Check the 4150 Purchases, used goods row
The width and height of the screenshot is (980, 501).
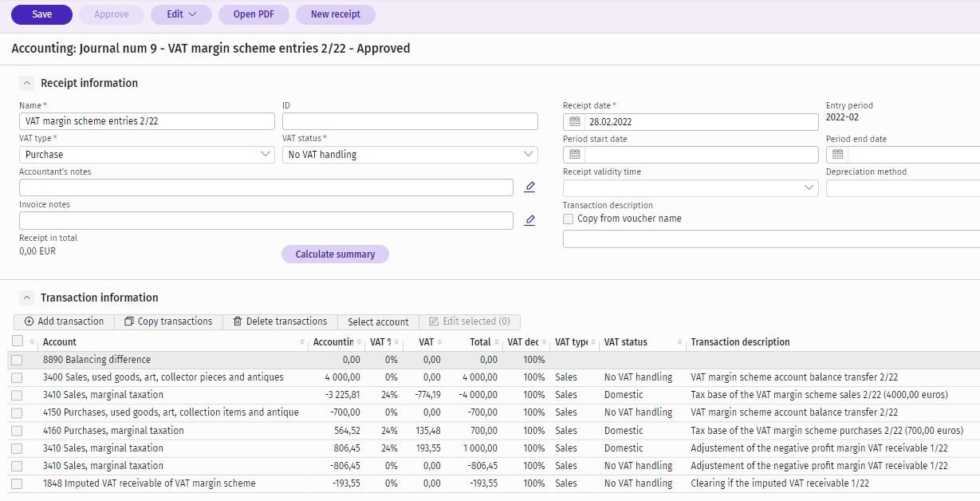(x=18, y=412)
